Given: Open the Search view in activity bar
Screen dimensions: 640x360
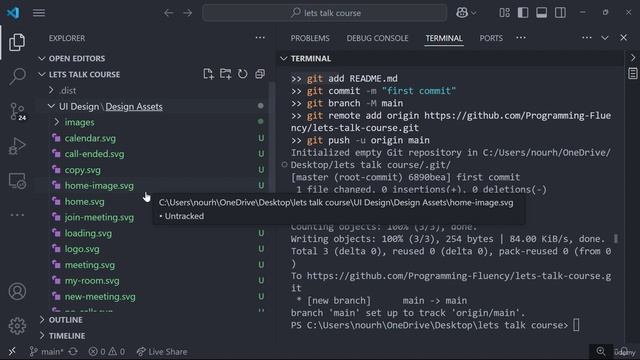Looking at the screenshot, I should [17, 76].
